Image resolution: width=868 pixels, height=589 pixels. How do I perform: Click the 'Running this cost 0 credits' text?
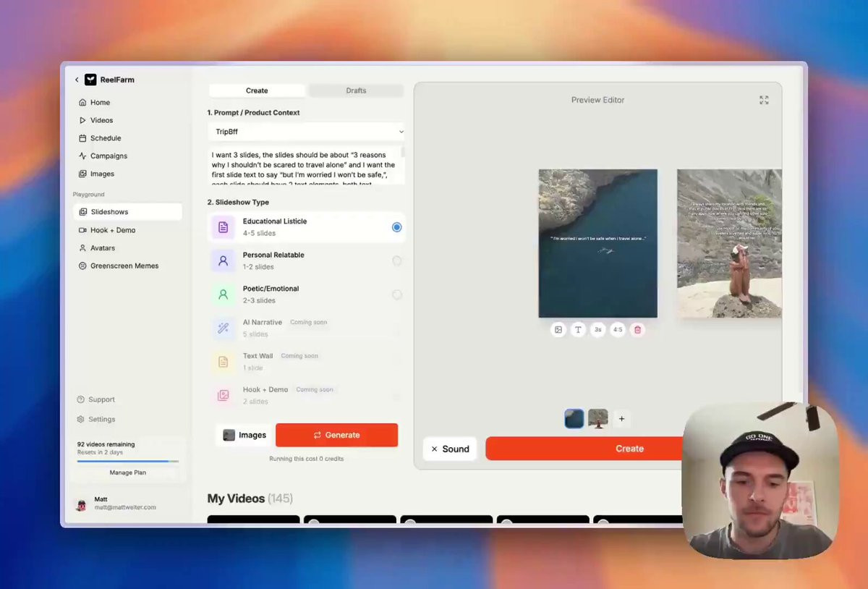307,459
